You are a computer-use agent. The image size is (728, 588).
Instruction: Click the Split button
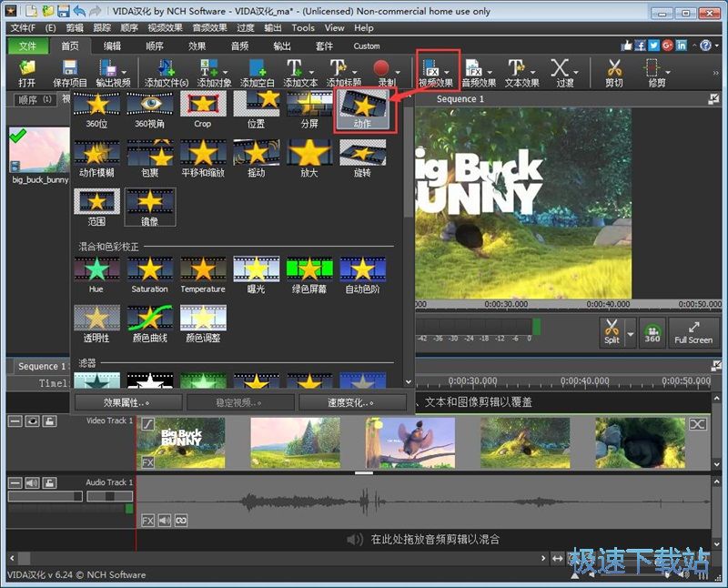612,332
